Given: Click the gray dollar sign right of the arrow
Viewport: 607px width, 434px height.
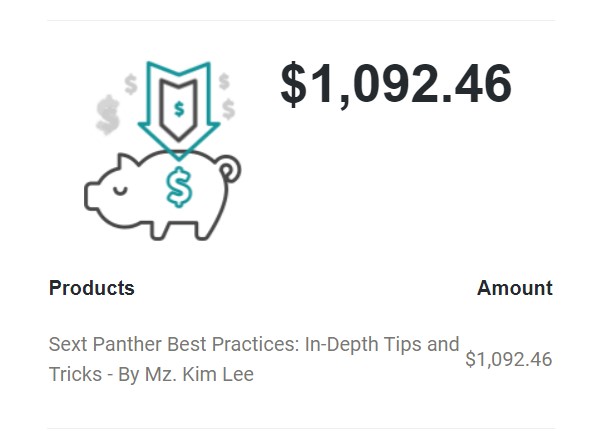Looking at the screenshot, I should [x=228, y=109].
